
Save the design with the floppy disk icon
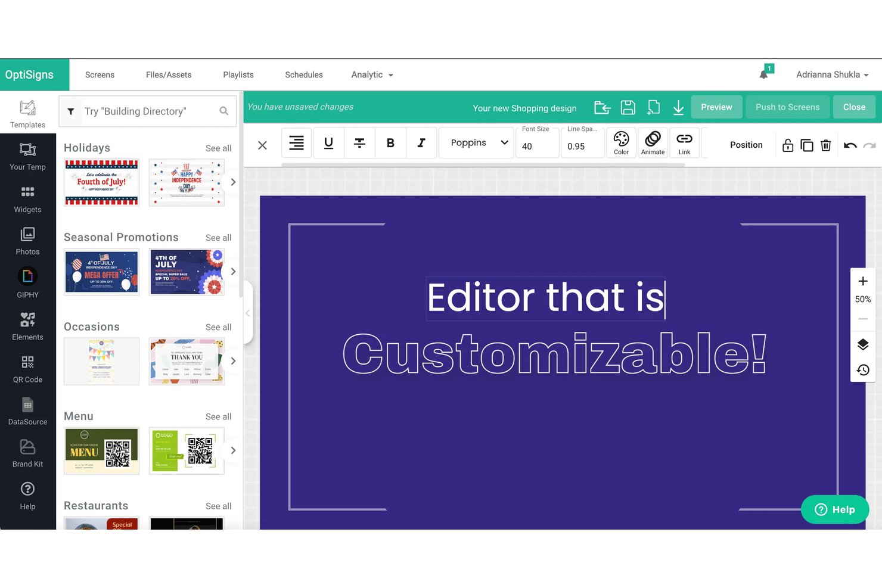point(628,107)
